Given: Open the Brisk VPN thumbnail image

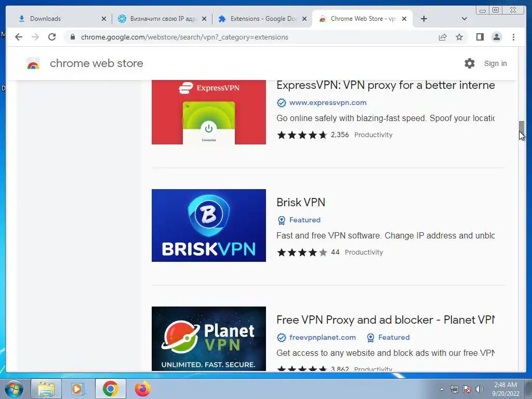Looking at the screenshot, I should tap(209, 225).
